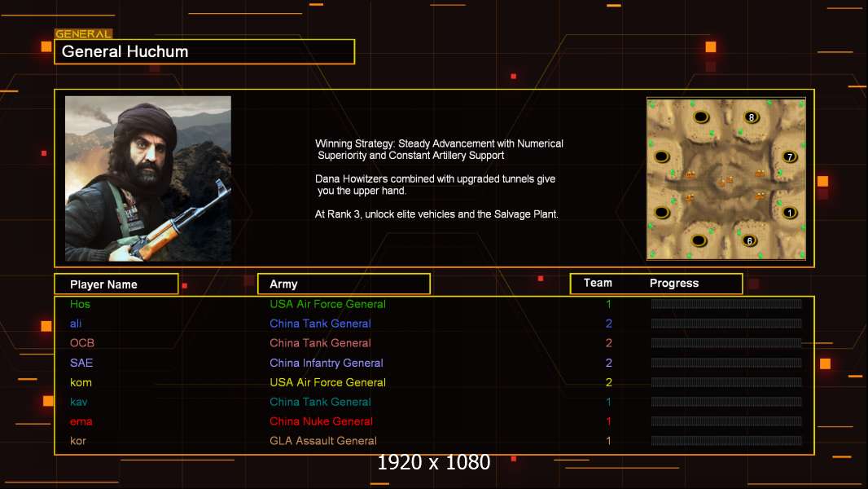Click the Winning Strategy description text

click(439, 149)
